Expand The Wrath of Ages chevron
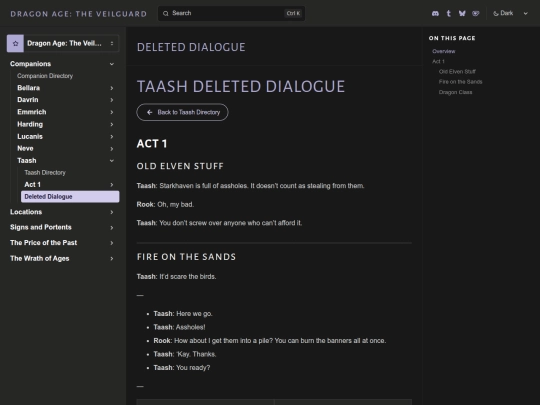The width and height of the screenshot is (540, 405). [x=112, y=259]
